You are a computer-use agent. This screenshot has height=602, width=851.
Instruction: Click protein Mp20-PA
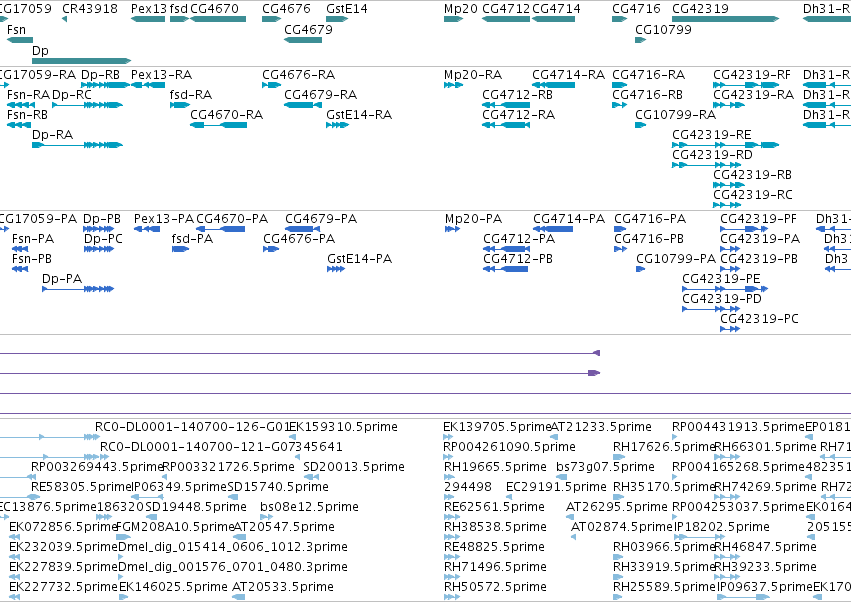(x=452, y=229)
